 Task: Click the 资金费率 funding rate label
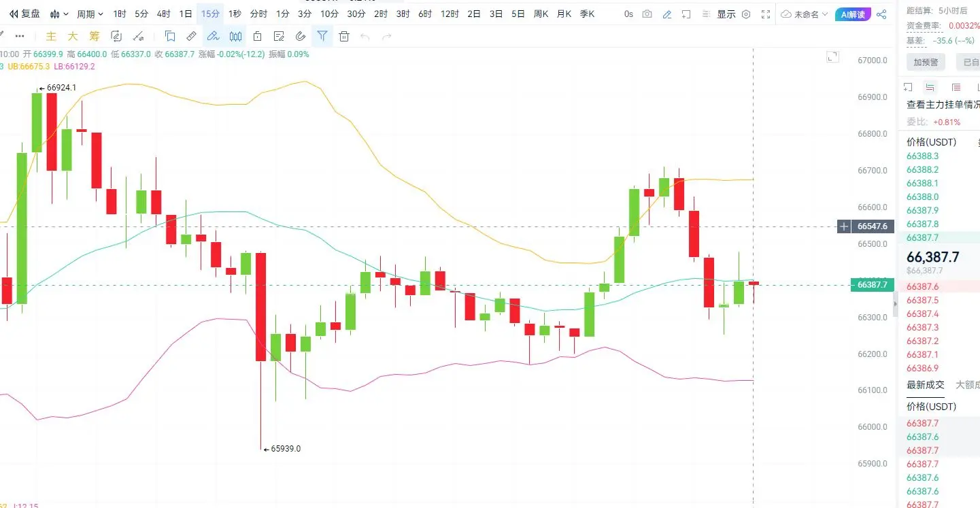click(x=924, y=25)
